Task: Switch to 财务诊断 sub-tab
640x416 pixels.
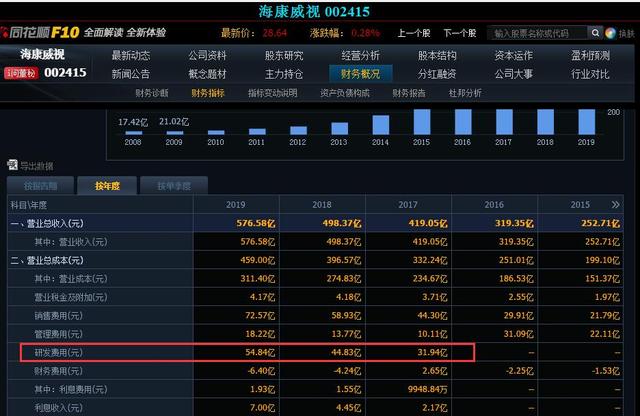Action: pyautogui.click(x=152, y=93)
